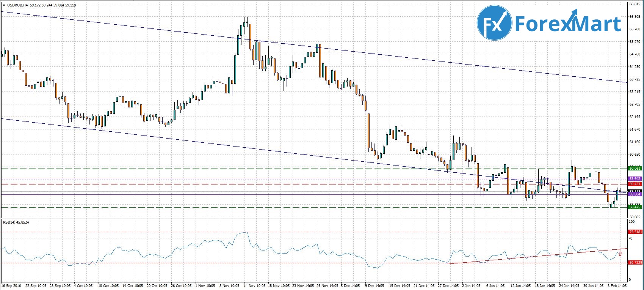The height and width of the screenshot is (290, 644).
Task: Click the 5 Dec 14:05 time label
Action: [351, 285]
